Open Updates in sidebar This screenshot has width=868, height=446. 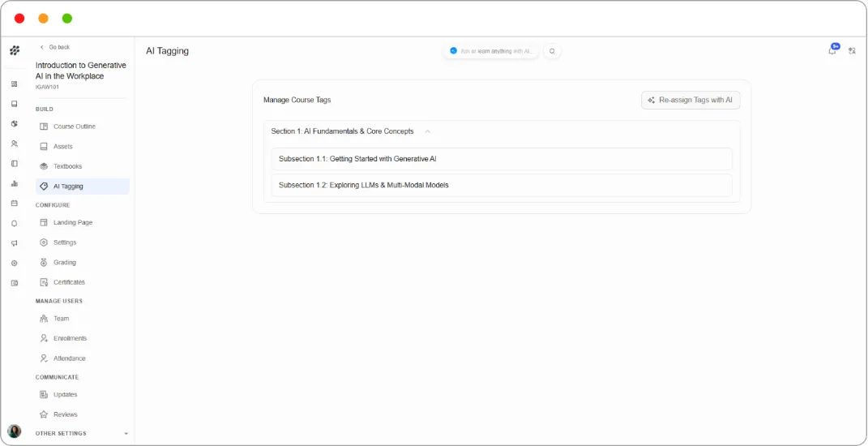pyautogui.click(x=83, y=394)
